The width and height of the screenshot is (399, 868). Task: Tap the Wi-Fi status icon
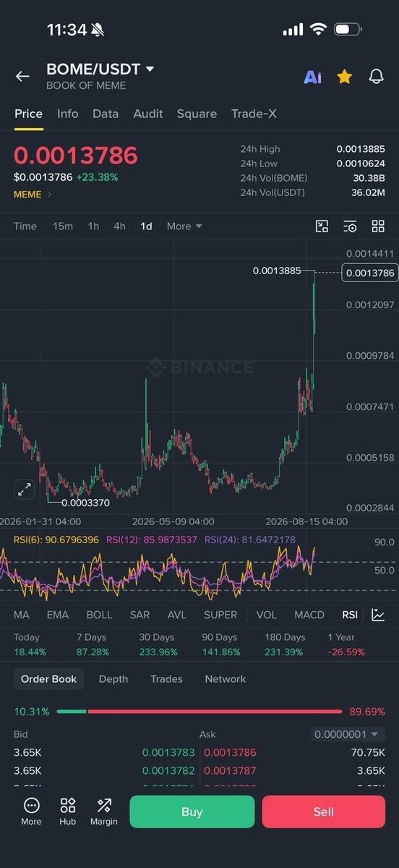[318, 30]
